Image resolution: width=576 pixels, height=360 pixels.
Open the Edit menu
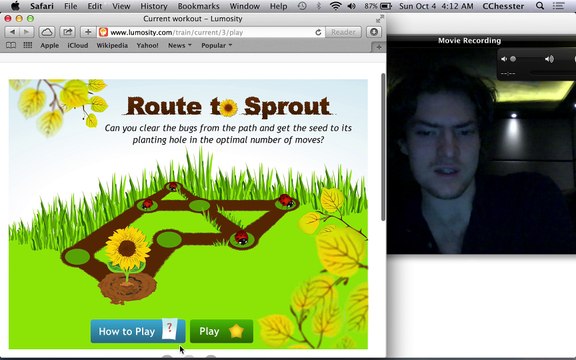click(95, 6)
